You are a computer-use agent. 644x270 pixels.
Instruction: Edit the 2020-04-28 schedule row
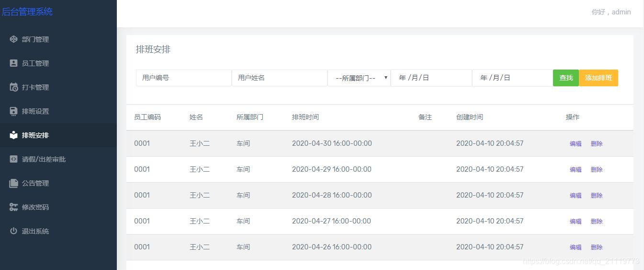click(576, 195)
